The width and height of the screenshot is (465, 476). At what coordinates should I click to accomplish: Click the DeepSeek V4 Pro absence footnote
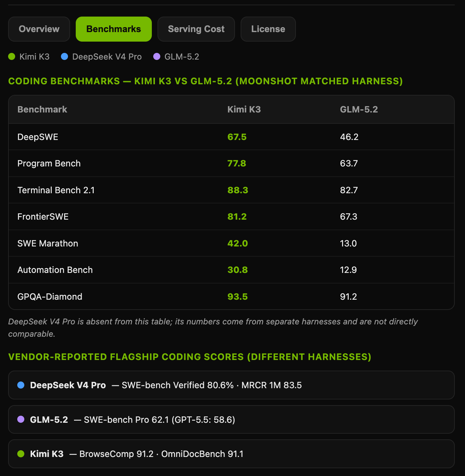(x=213, y=328)
